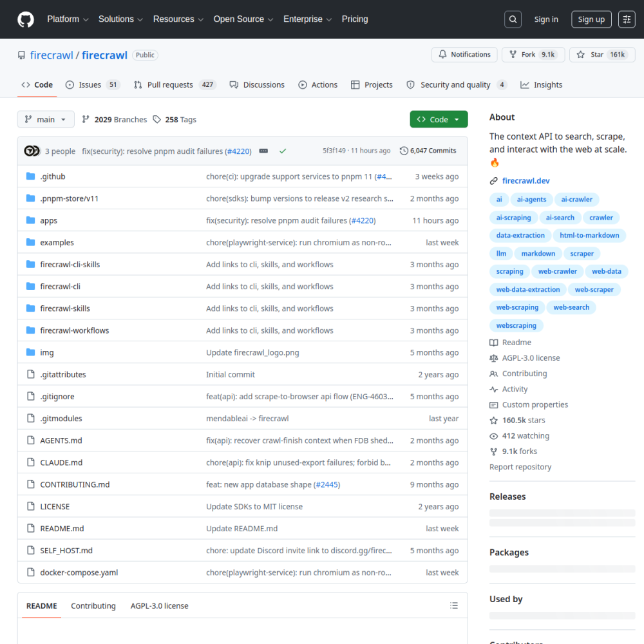
Task: Click the docker-compose.yaml file icon
Action: click(x=30, y=572)
